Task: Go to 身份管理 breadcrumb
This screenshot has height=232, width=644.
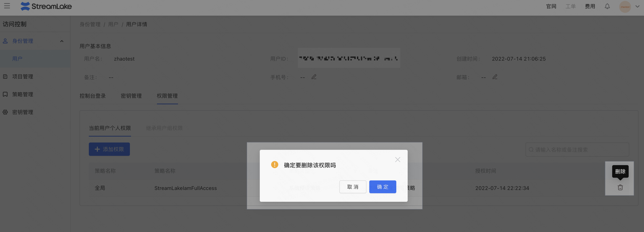Action: point(90,24)
